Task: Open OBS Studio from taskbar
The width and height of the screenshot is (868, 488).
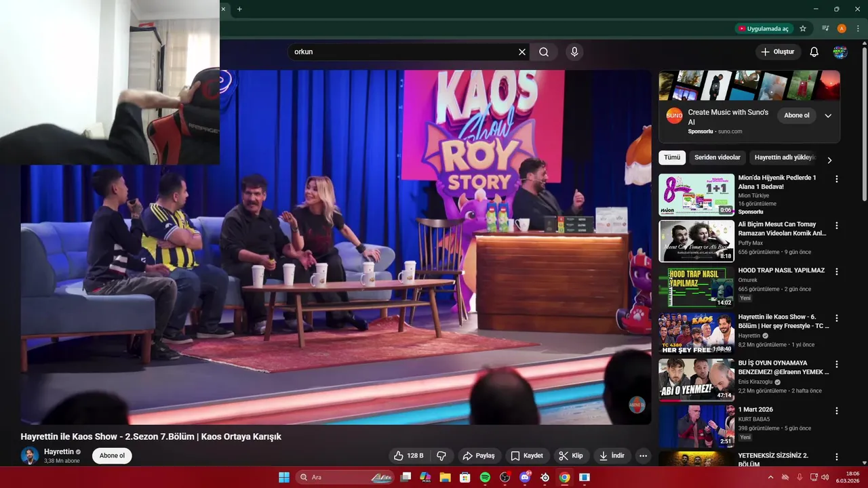Action: 505,477
